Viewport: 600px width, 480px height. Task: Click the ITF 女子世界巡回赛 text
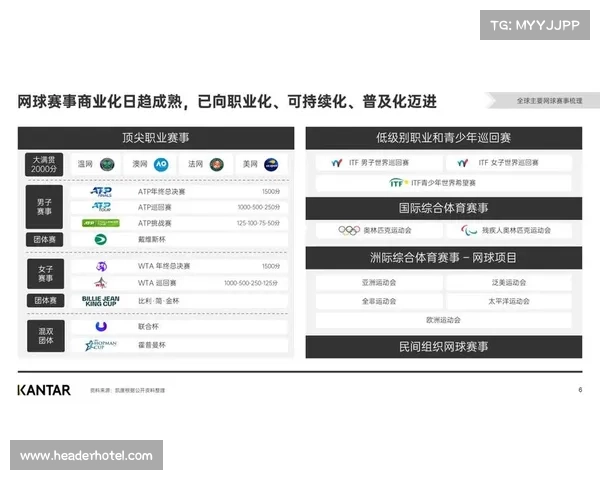click(509, 163)
